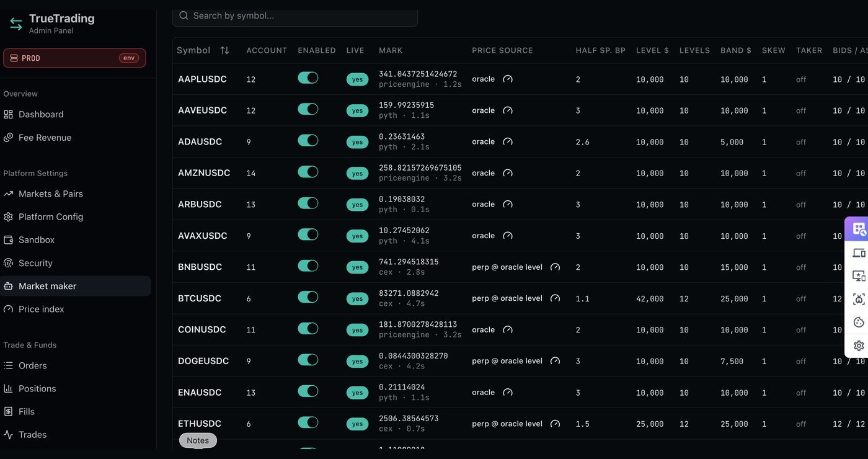This screenshot has height=459, width=868.
Task: Open the gauge icon beside ADAUSDC oracle
Action: click(x=508, y=141)
